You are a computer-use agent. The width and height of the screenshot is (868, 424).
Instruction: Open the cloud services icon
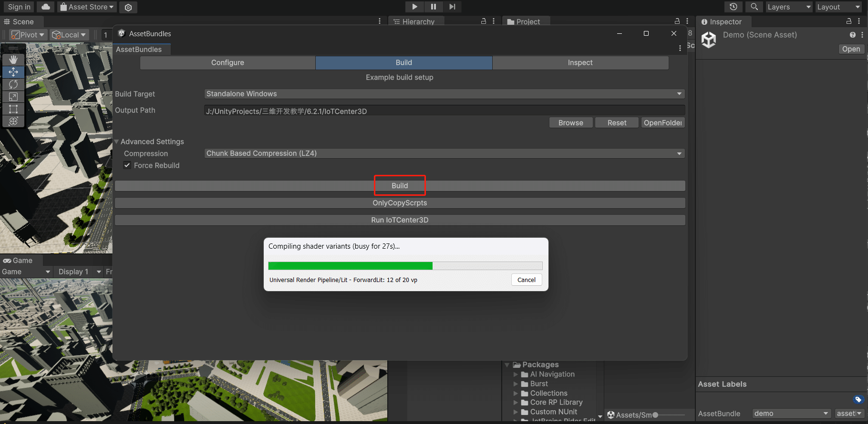click(45, 7)
